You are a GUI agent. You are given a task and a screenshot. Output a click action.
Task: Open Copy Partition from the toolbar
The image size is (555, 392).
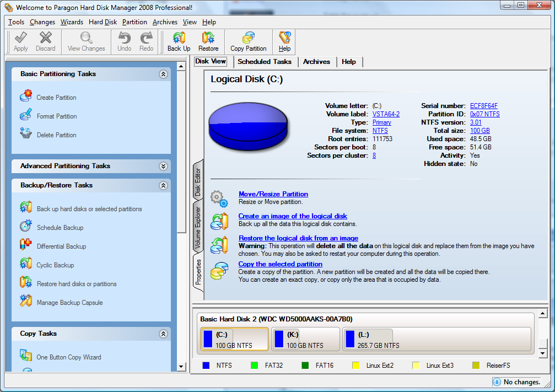tap(248, 38)
